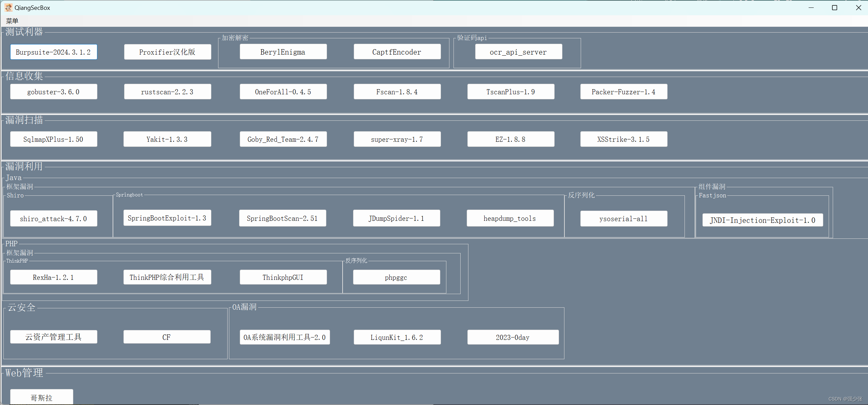This screenshot has width=868, height=405.
Task: Start the ocr_api_server button
Action: pyautogui.click(x=519, y=52)
